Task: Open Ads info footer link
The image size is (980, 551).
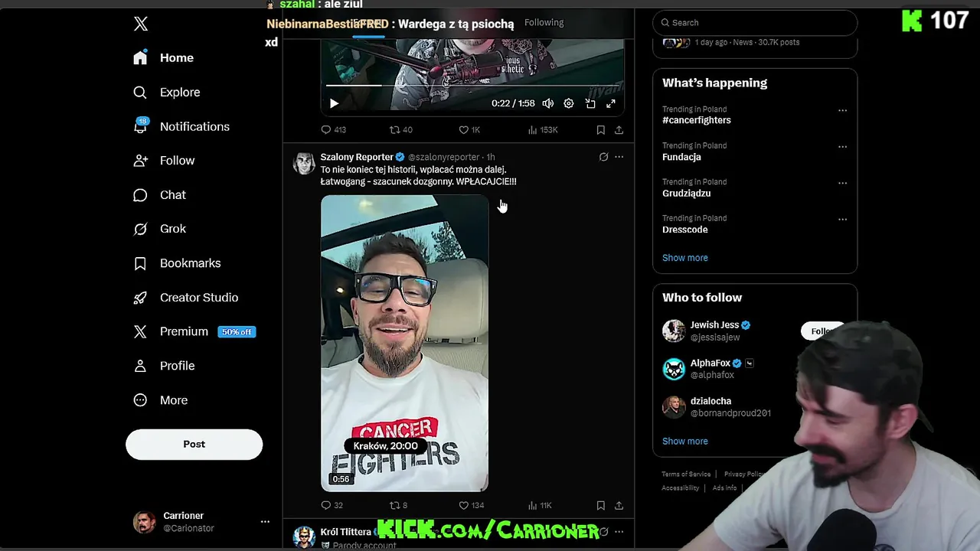Action: click(x=724, y=488)
